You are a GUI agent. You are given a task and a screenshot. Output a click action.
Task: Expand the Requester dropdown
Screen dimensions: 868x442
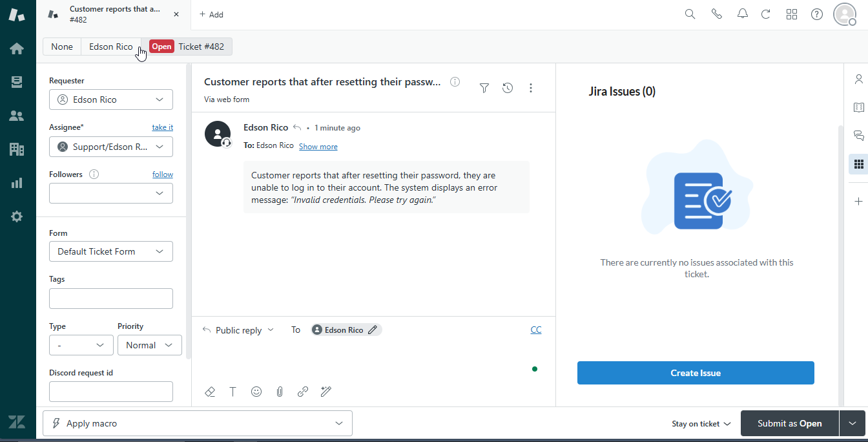111,100
